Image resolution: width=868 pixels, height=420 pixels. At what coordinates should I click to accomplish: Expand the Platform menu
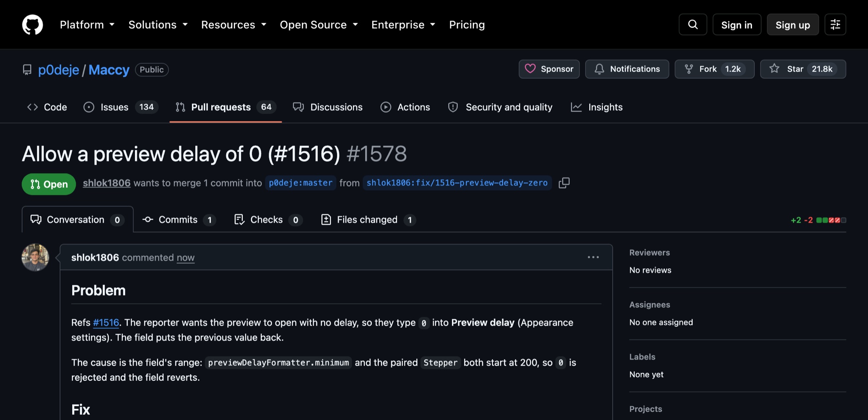tap(87, 25)
